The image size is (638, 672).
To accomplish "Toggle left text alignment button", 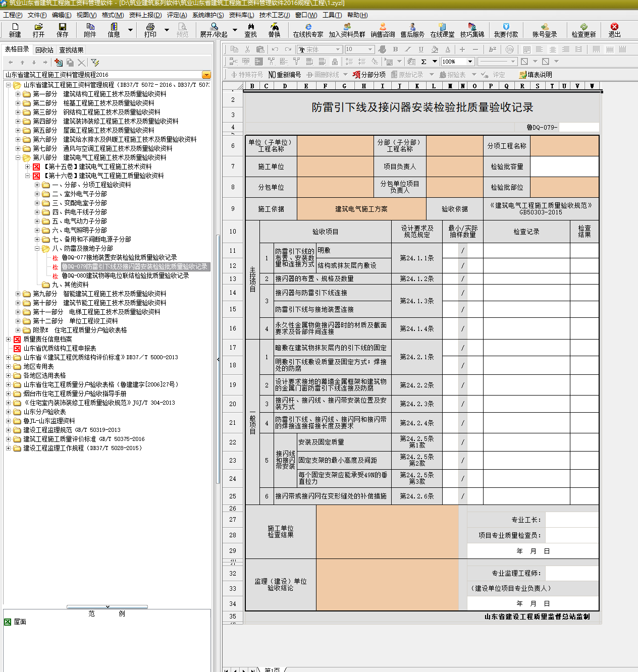I will coord(540,49).
